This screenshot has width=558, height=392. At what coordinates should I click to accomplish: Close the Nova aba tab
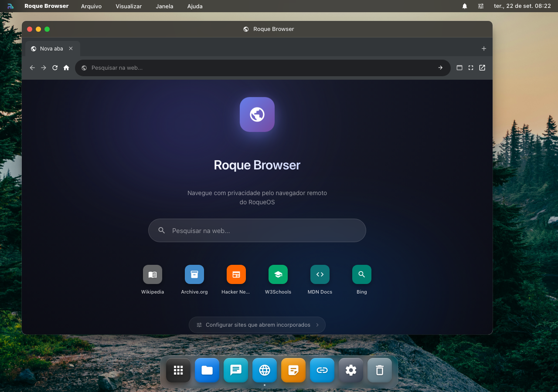click(71, 48)
